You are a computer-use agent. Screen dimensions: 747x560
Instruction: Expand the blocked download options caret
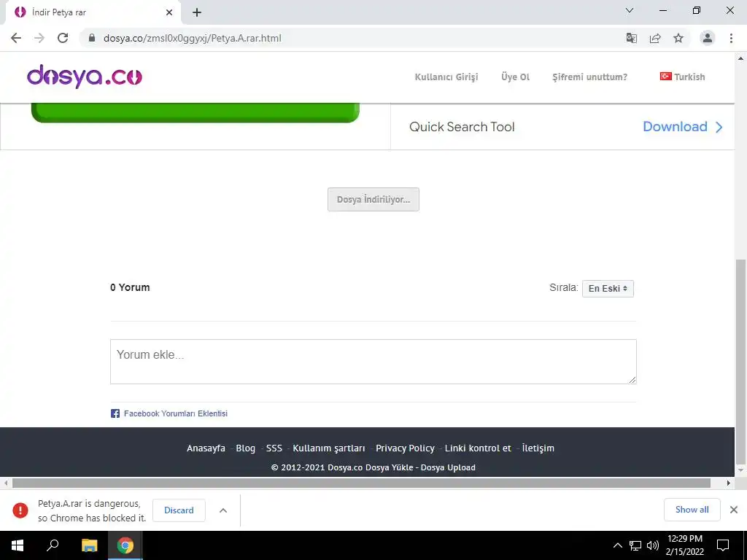pyautogui.click(x=223, y=510)
